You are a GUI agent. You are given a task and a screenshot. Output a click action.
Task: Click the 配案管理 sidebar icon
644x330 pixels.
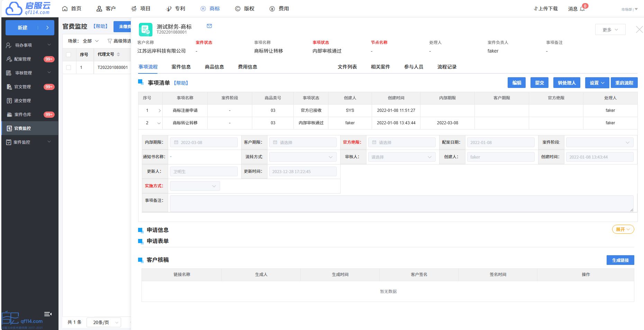point(9,59)
